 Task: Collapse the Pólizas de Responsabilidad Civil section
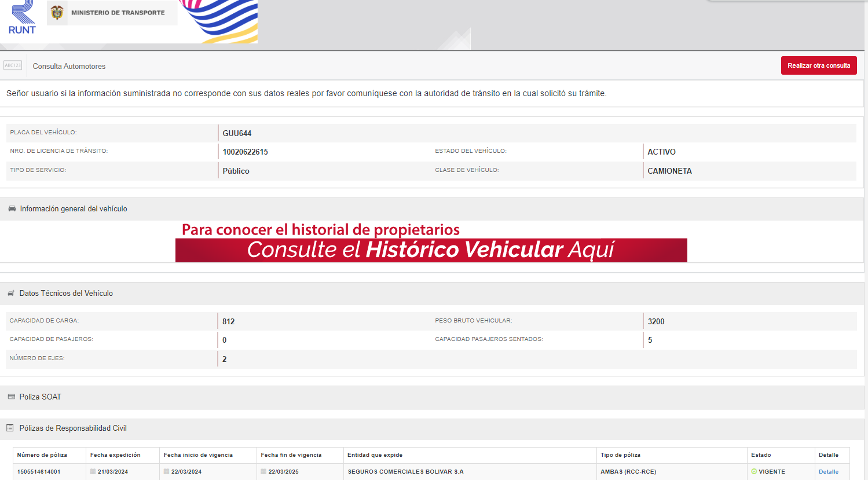pyautogui.click(x=73, y=428)
